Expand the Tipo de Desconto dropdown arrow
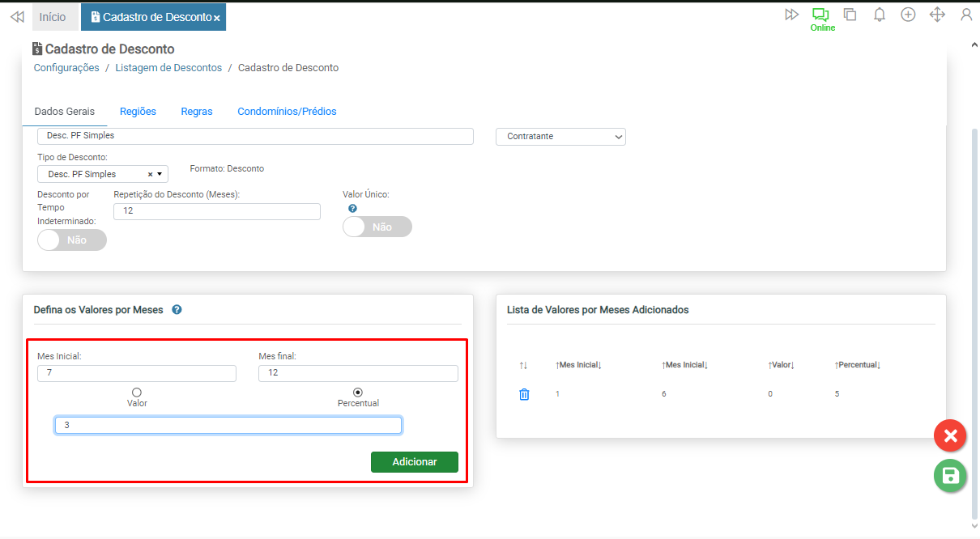 pyautogui.click(x=160, y=174)
